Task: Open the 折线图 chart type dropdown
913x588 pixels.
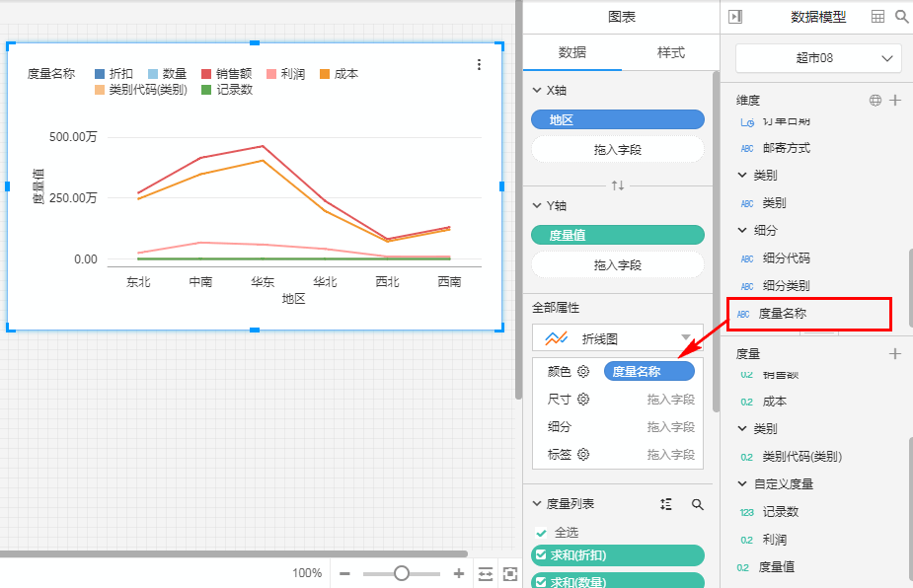Action: tap(618, 338)
